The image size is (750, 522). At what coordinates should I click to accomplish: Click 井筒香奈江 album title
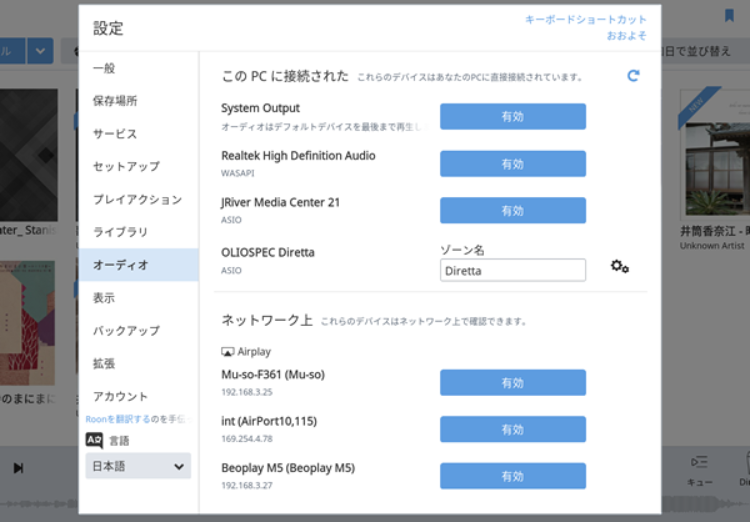(715, 232)
